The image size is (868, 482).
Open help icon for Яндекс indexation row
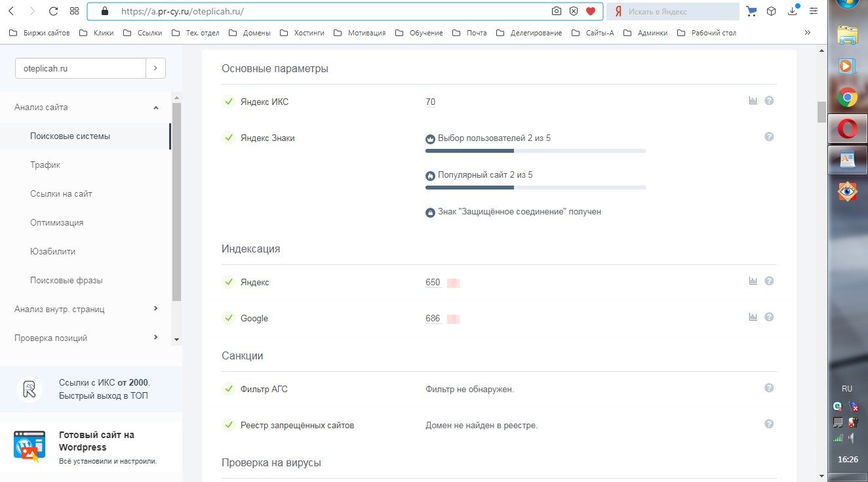click(769, 281)
